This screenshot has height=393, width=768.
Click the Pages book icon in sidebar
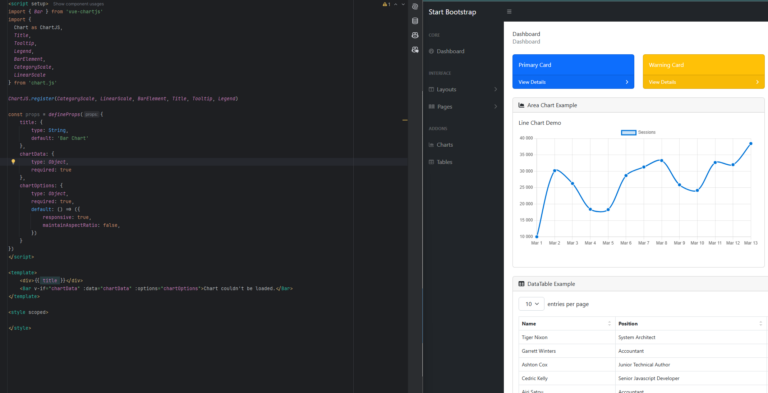click(x=431, y=106)
